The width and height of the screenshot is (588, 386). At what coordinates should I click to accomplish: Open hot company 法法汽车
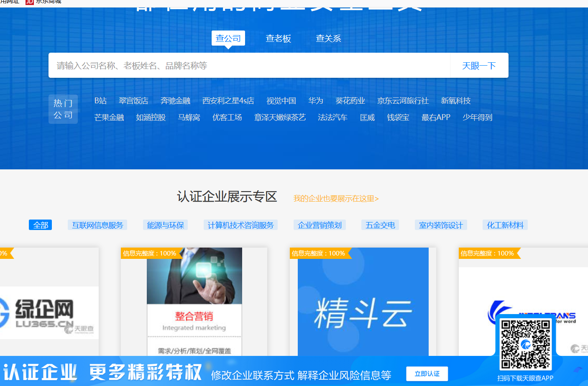[x=332, y=118]
